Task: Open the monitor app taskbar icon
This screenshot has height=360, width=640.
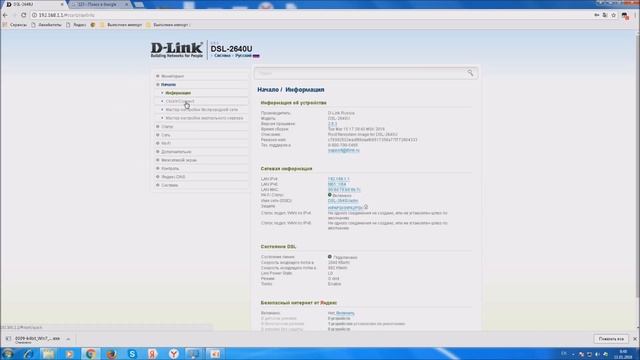Action: (x=194, y=353)
